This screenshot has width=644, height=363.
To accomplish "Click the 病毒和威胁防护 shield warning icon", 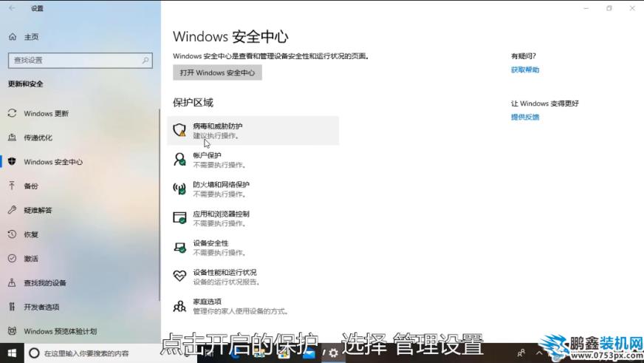I will (179, 130).
